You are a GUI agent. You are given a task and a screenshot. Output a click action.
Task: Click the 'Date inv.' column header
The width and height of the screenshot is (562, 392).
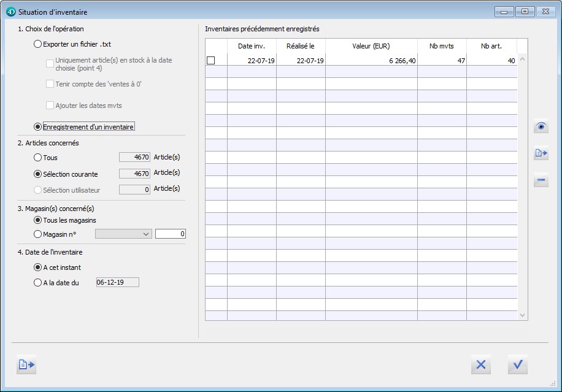(x=252, y=46)
